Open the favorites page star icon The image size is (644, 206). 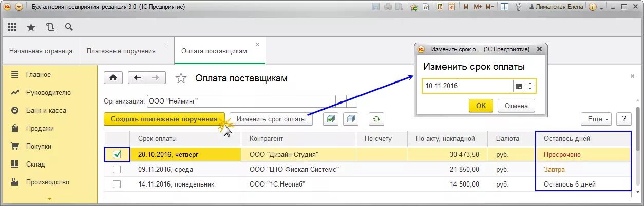tap(427, 7)
